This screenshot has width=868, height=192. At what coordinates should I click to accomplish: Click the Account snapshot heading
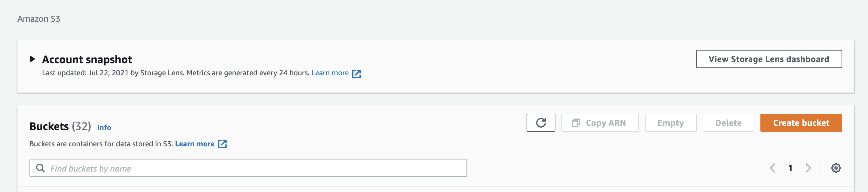[x=87, y=60]
